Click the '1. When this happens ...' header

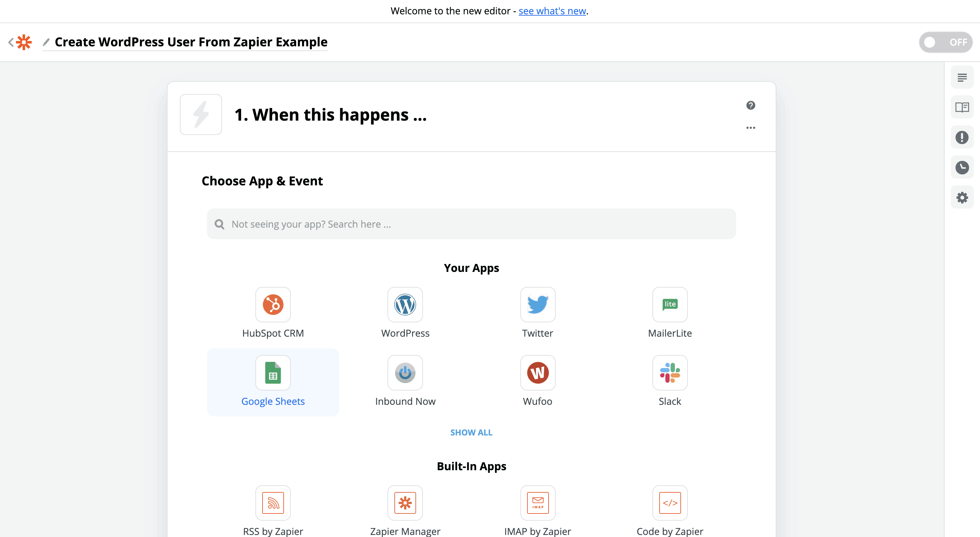(x=330, y=114)
